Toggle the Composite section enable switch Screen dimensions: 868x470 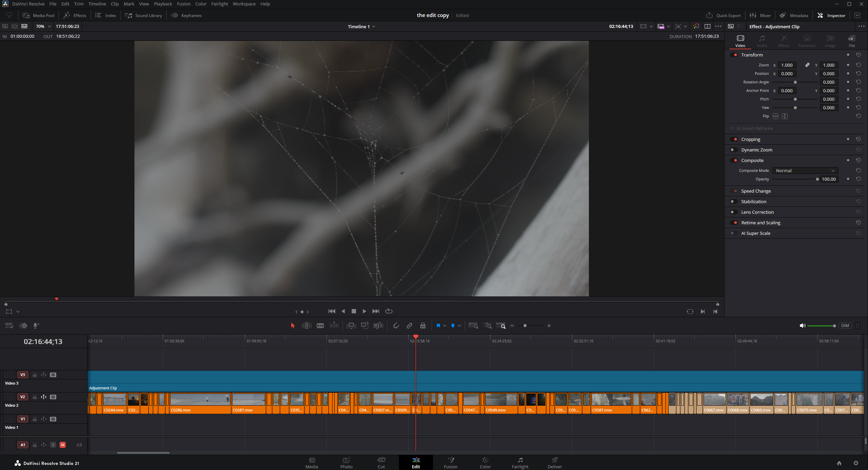pyautogui.click(x=734, y=160)
